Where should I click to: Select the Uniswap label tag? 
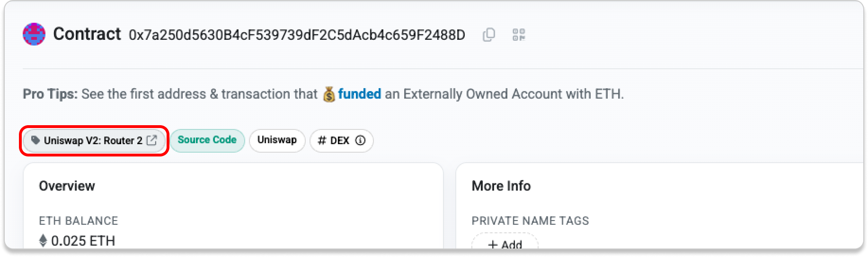point(277,140)
